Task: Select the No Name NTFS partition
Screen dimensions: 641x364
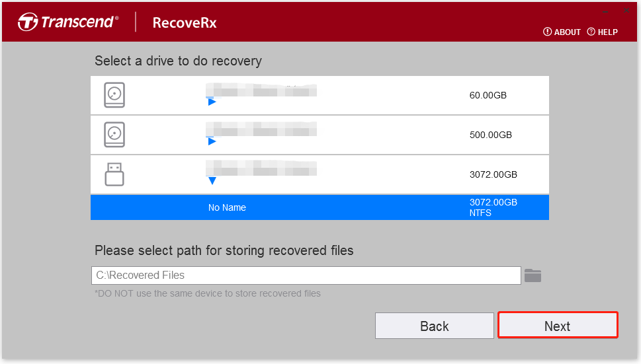Action: pyautogui.click(x=320, y=207)
